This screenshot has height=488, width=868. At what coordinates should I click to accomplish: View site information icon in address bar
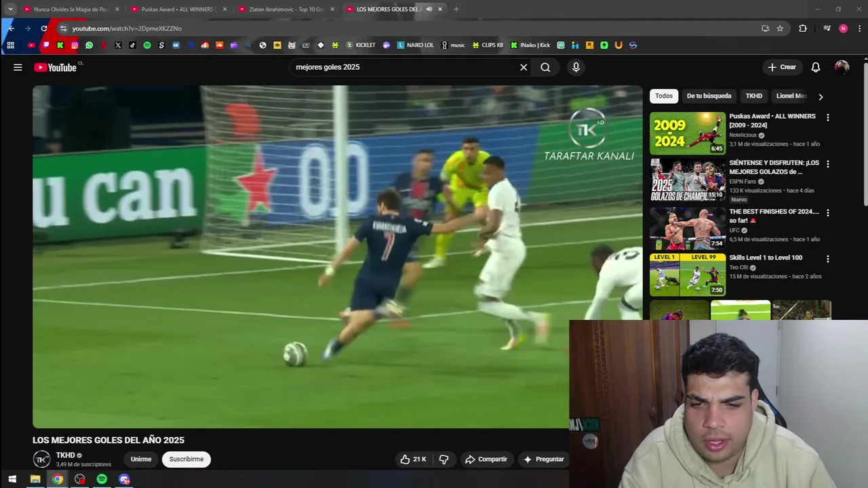63,28
